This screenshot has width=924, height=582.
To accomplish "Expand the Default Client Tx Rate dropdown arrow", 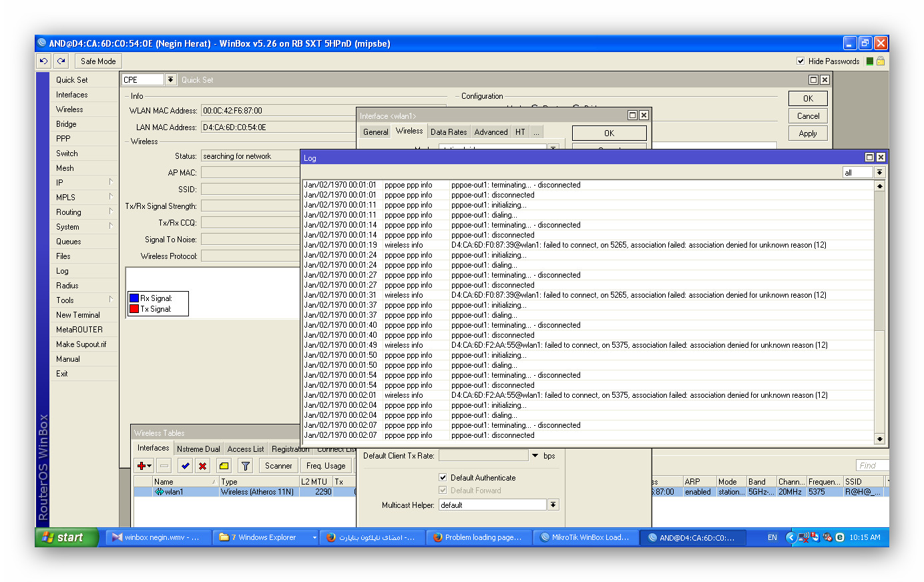I will (x=535, y=456).
